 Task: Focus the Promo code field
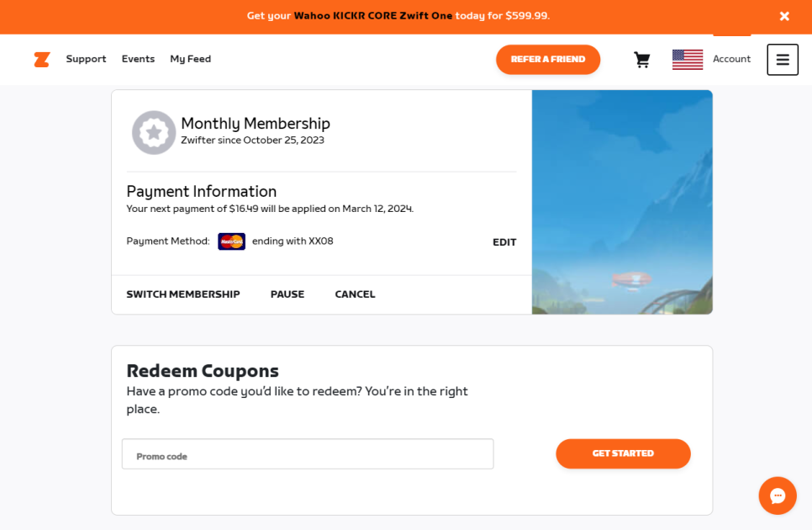click(x=308, y=453)
